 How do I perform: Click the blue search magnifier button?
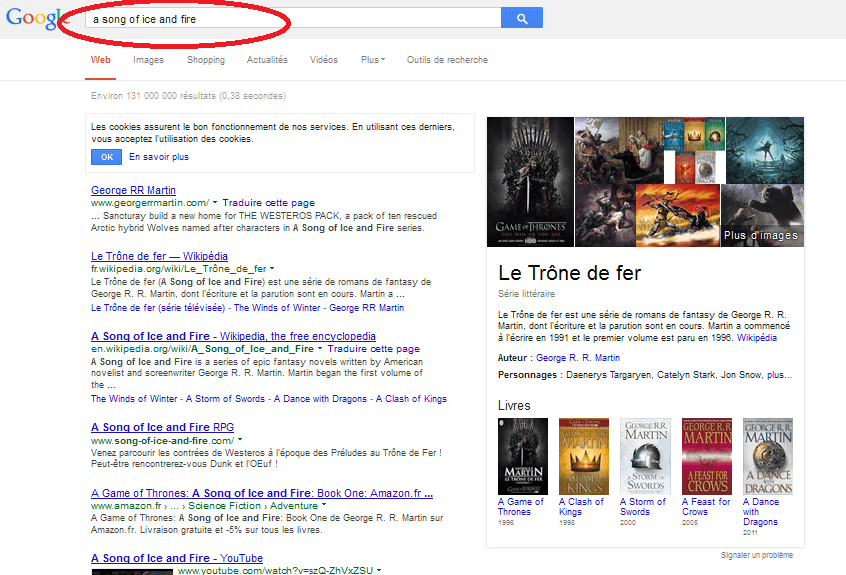pyautogui.click(x=522, y=18)
